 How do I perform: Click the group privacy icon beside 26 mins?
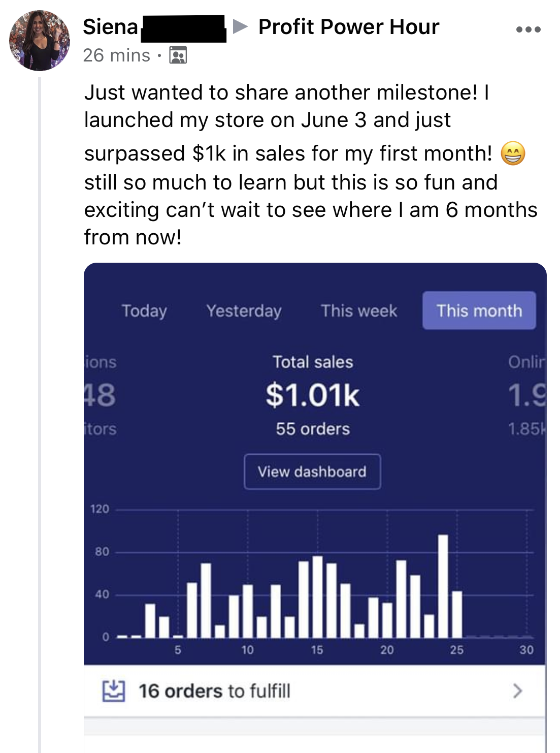[x=178, y=55]
